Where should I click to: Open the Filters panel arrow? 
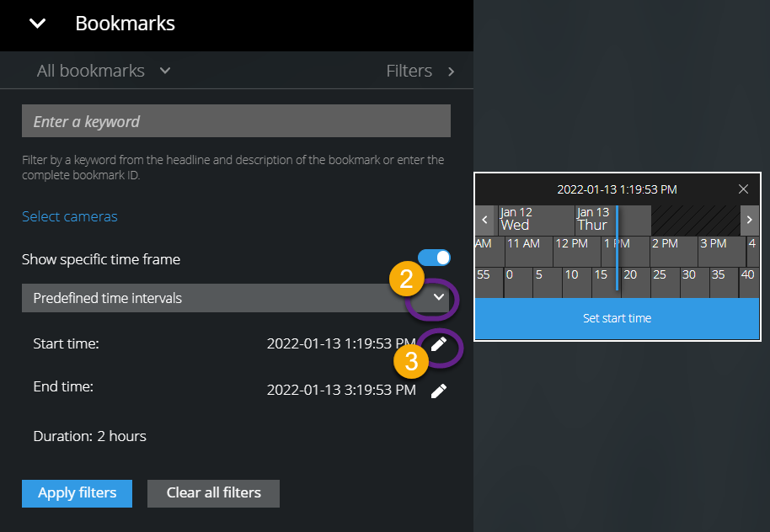(451, 72)
